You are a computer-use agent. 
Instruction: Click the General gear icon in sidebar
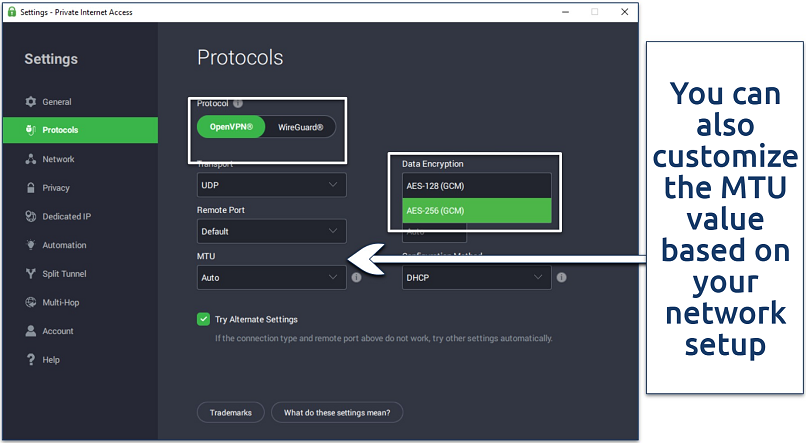(31, 102)
